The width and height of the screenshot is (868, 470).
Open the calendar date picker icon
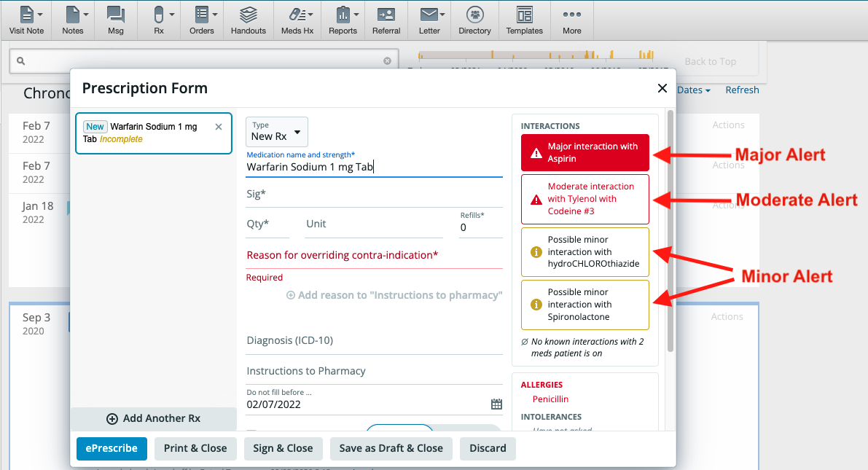[496, 404]
